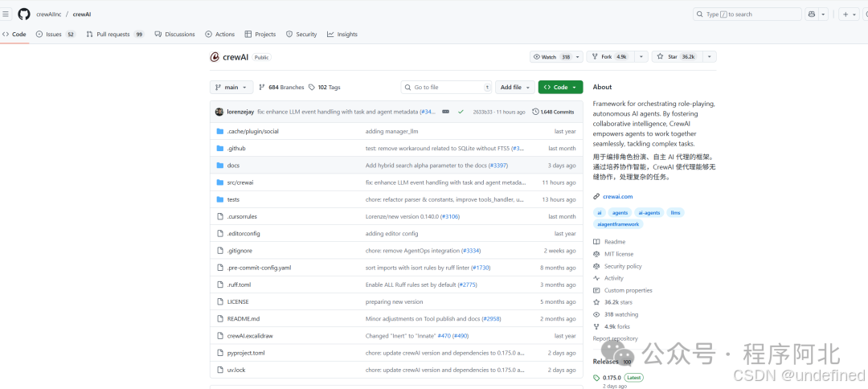Image resolution: width=868 pixels, height=389 pixels.
Task: Open the src/crewai folder
Action: coord(240,182)
